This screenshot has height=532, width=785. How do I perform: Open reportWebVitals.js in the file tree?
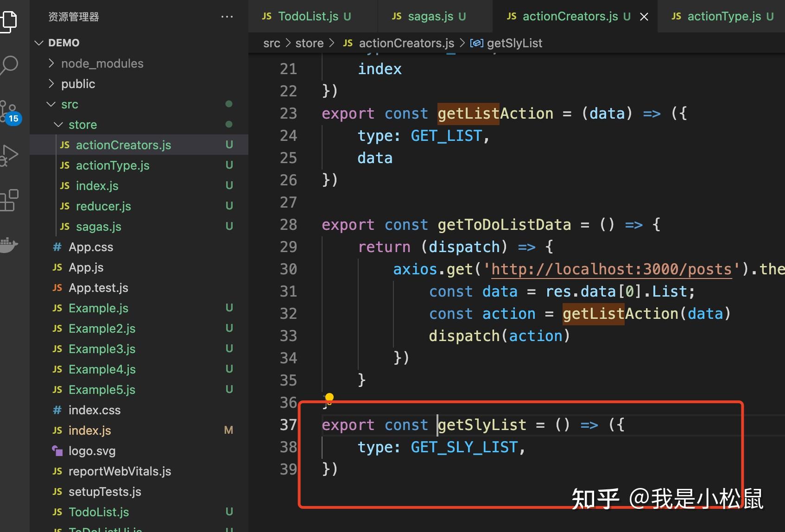pyautogui.click(x=139, y=471)
